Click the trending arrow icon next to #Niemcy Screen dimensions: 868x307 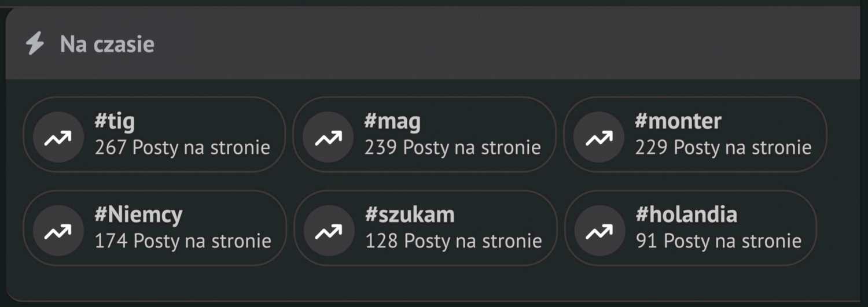58,231
